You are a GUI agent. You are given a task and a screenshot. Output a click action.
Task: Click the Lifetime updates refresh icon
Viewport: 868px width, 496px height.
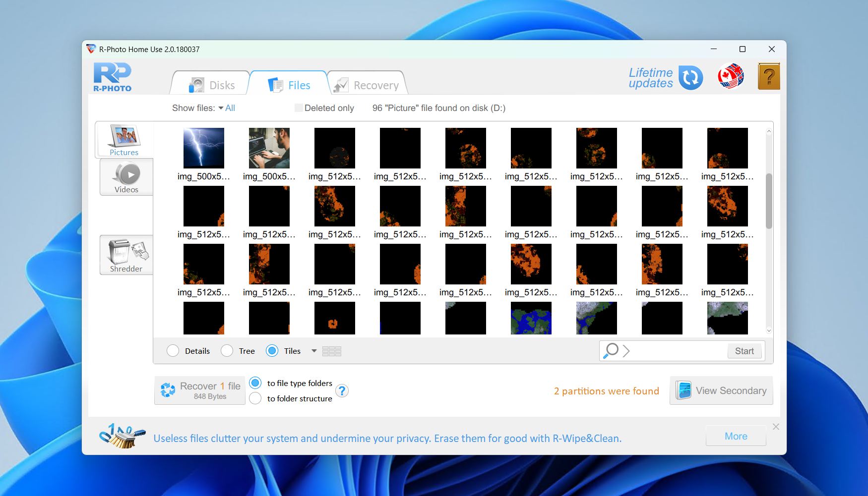coord(691,78)
